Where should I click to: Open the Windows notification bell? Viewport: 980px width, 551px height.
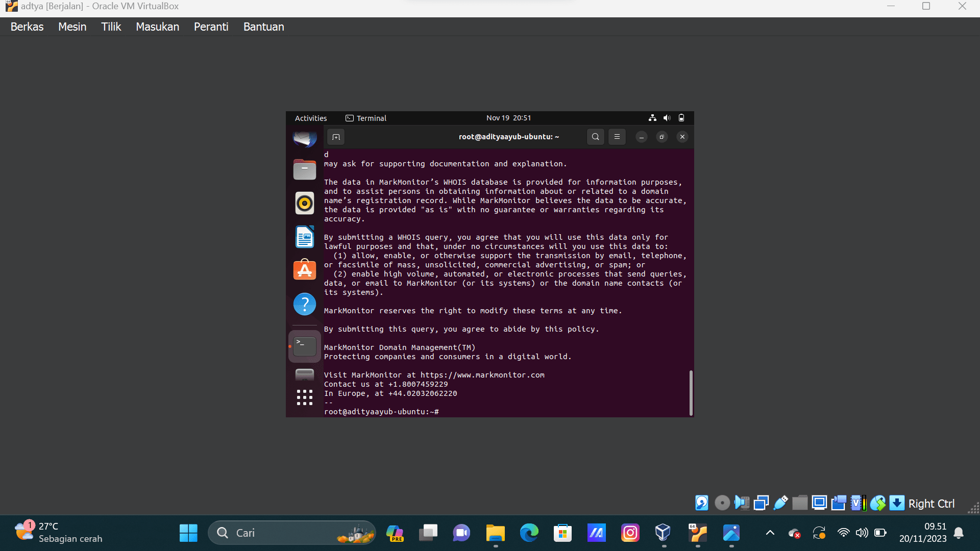point(959,533)
